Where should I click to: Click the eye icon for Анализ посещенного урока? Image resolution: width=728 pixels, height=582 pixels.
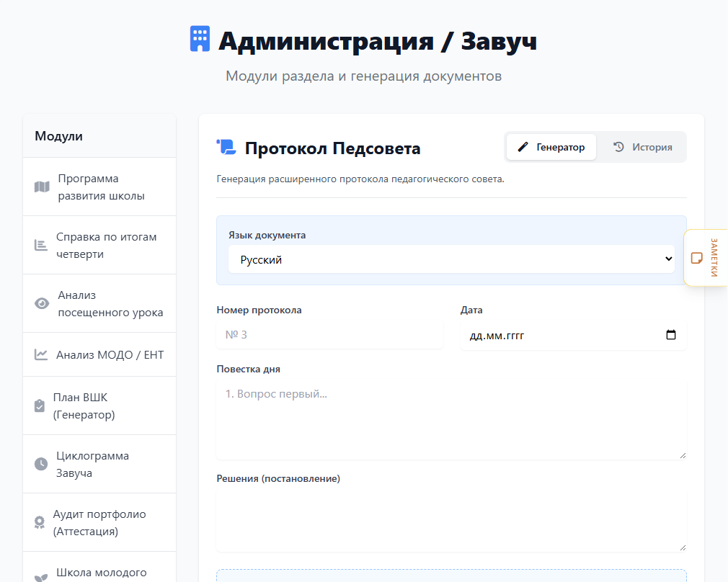point(42,303)
